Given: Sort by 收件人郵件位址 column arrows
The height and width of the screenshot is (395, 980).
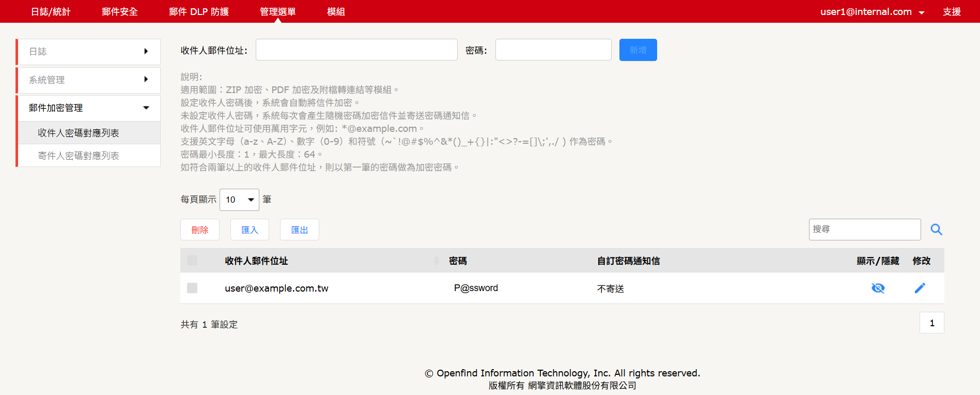Looking at the screenshot, I should (x=437, y=261).
